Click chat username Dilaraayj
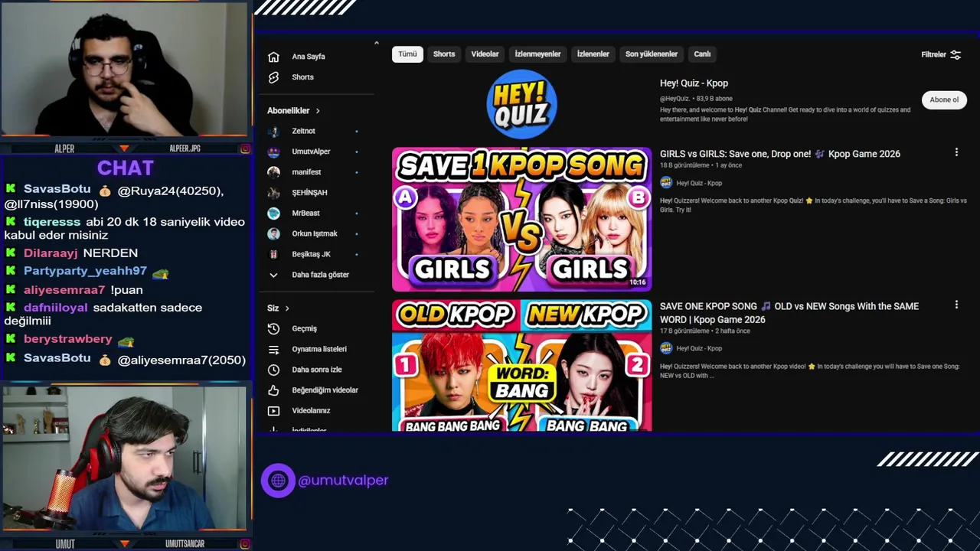The image size is (980, 551). click(51, 253)
